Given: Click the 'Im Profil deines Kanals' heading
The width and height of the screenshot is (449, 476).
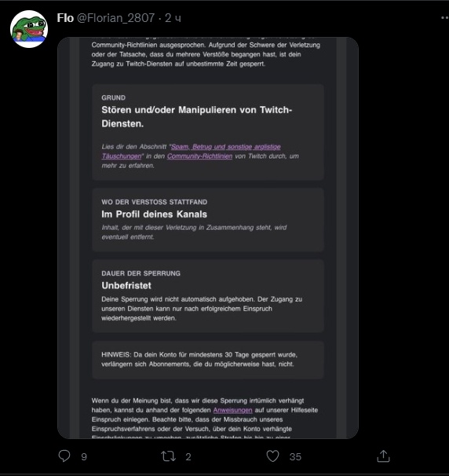Looking at the screenshot, I should (x=154, y=214).
